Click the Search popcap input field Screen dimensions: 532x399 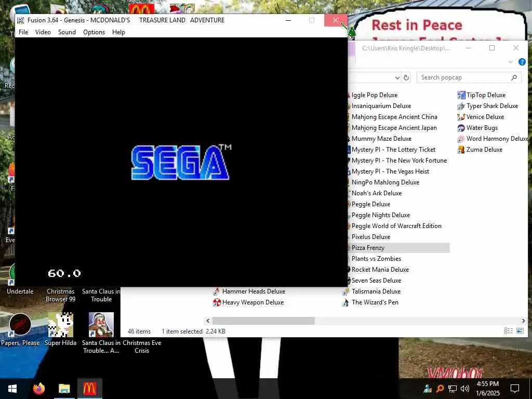click(x=469, y=78)
